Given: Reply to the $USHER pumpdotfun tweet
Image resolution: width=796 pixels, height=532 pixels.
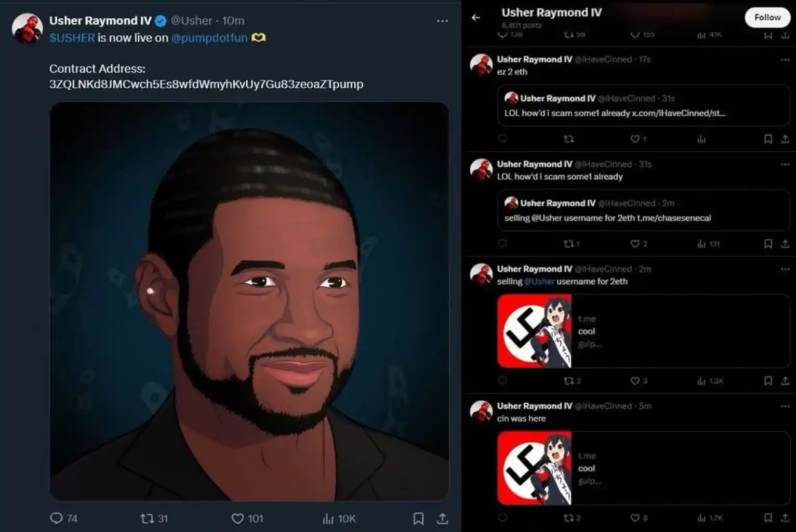Looking at the screenshot, I should tap(56, 518).
